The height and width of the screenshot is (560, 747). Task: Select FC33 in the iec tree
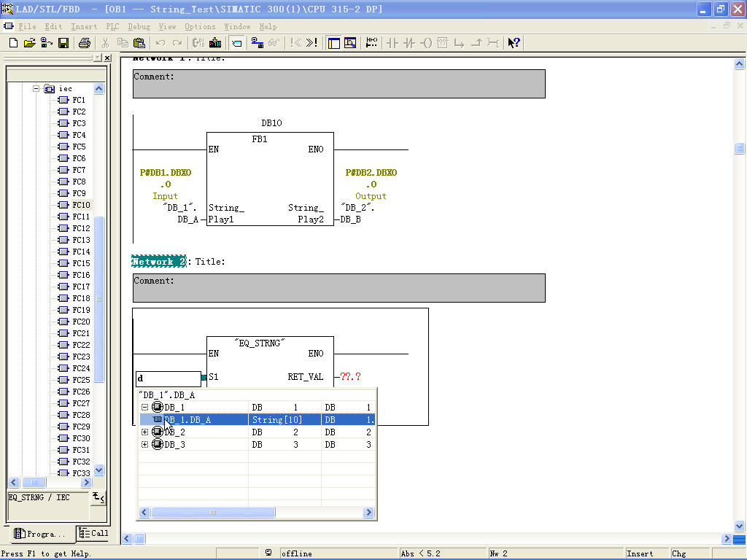coord(81,472)
